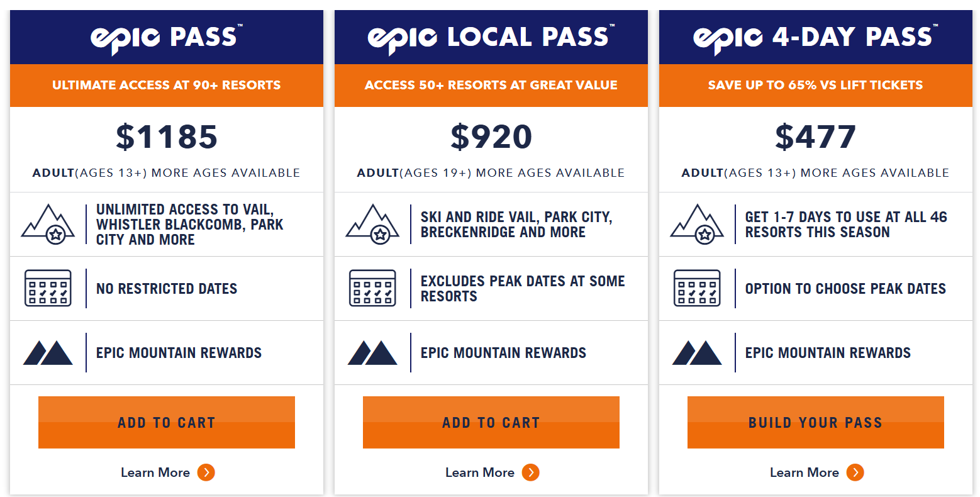This screenshot has height=497, width=980.
Task: Add the $1185 Epic Pass to cart
Action: point(167,422)
